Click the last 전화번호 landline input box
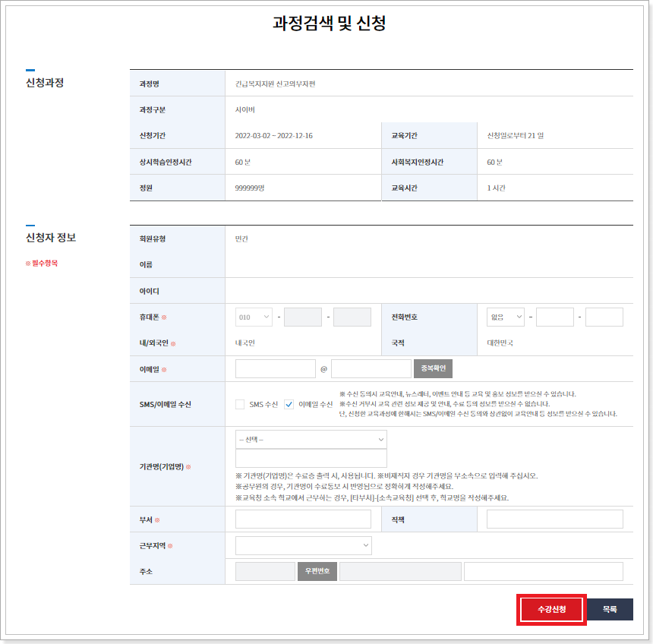The image size is (653, 644). click(x=604, y=315)
